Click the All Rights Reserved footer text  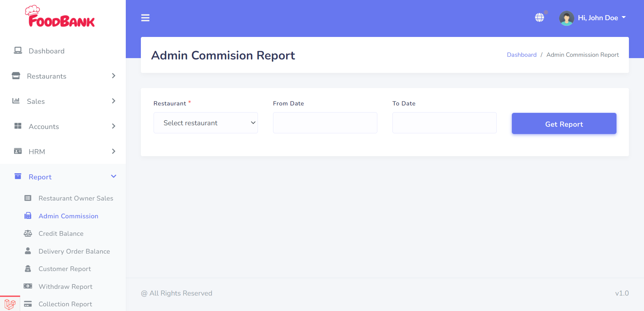177,293
